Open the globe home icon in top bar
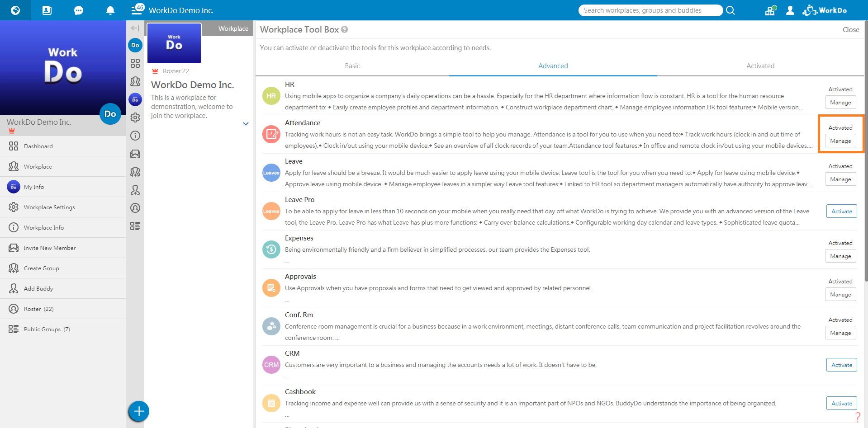Image resolution: width=868 pixels, height=428 pixels. [x=15, y=10]
